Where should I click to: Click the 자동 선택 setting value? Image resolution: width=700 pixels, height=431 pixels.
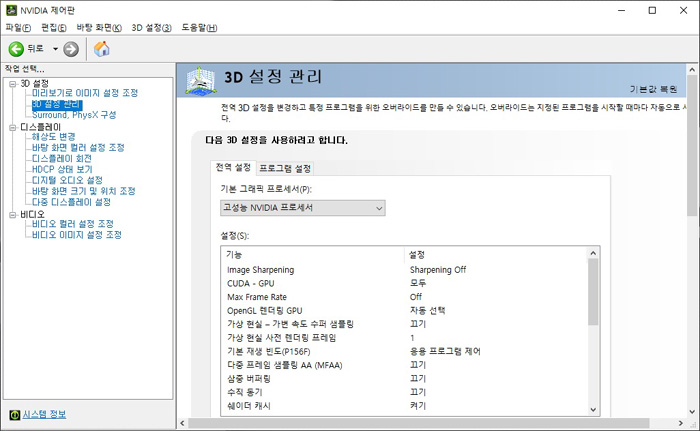coord(427,310)
